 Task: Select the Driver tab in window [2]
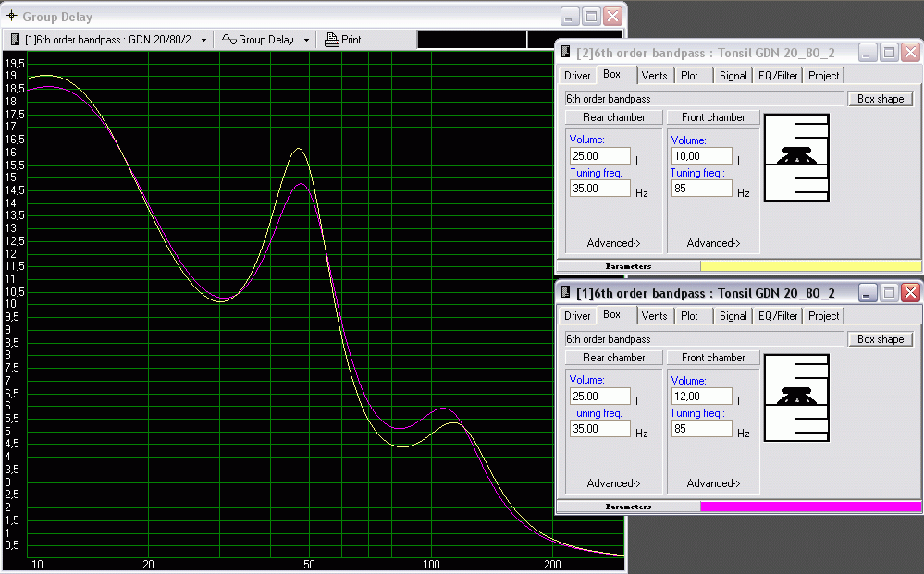tap(577, 76)
